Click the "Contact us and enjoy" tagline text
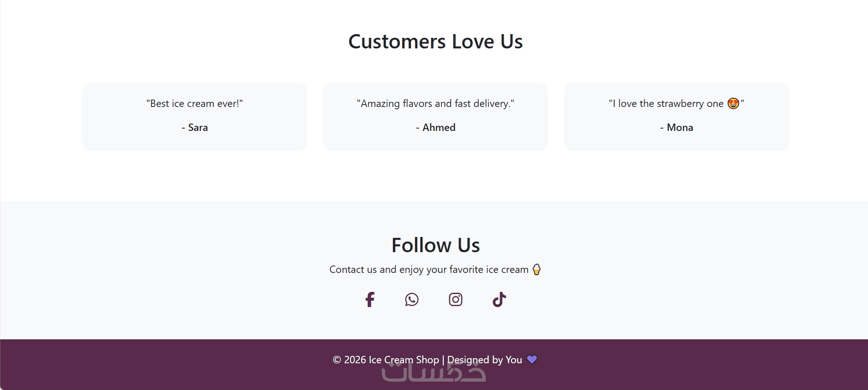 pyautogui.click(x=428, y=270)
